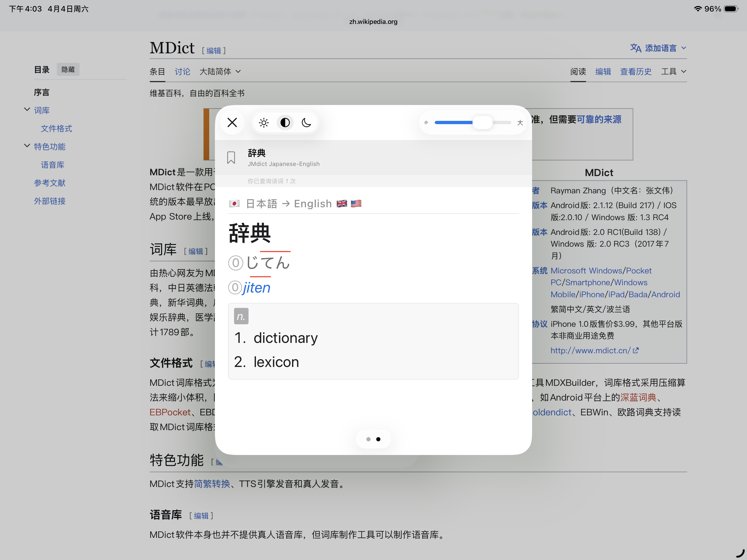Select the auto contrast theme icon
The height and width of the screenshot is (560, 747).
pyautogui.click(x=285, y=122)
